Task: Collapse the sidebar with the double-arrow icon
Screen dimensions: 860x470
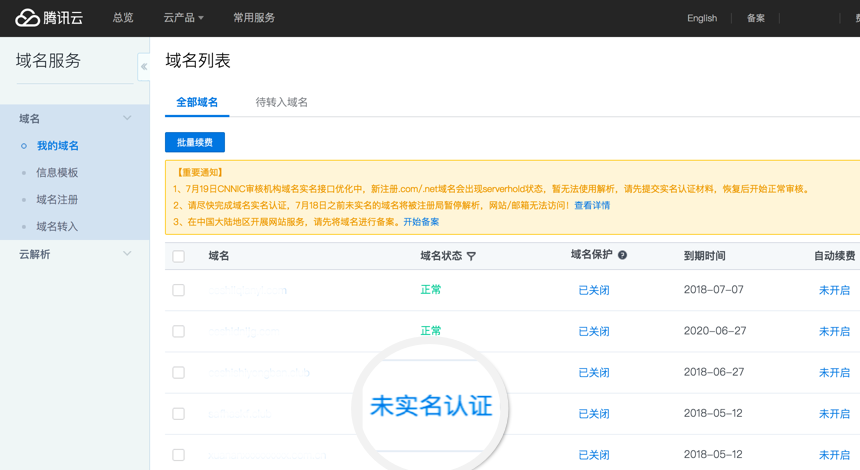Action: click(144, 67)
